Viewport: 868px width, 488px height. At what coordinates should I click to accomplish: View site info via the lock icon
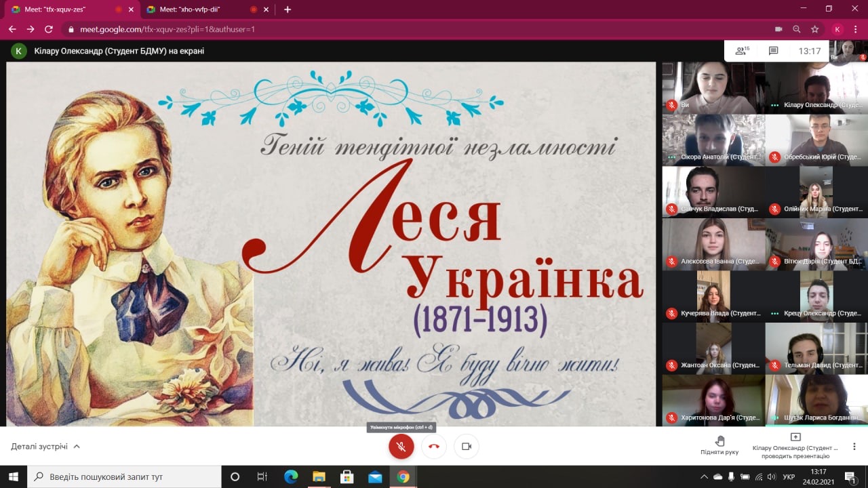(71, 29)
